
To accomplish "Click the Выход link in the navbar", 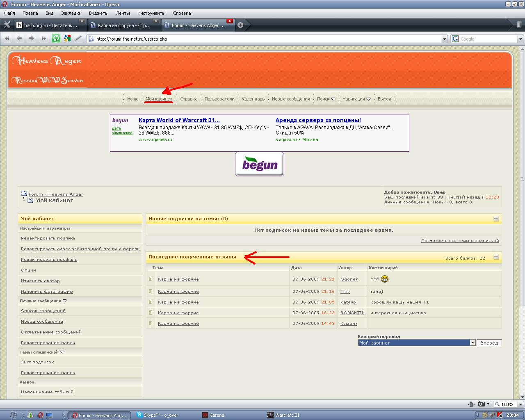I will pos(384,99).
